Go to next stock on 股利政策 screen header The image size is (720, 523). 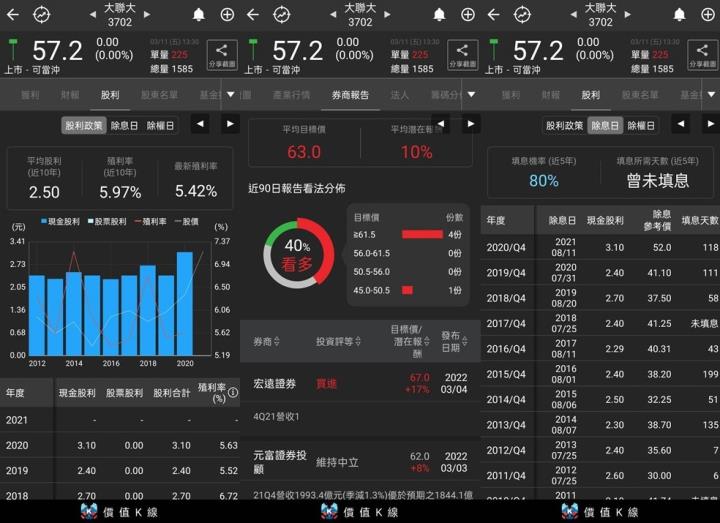click(x=147, y=15)
